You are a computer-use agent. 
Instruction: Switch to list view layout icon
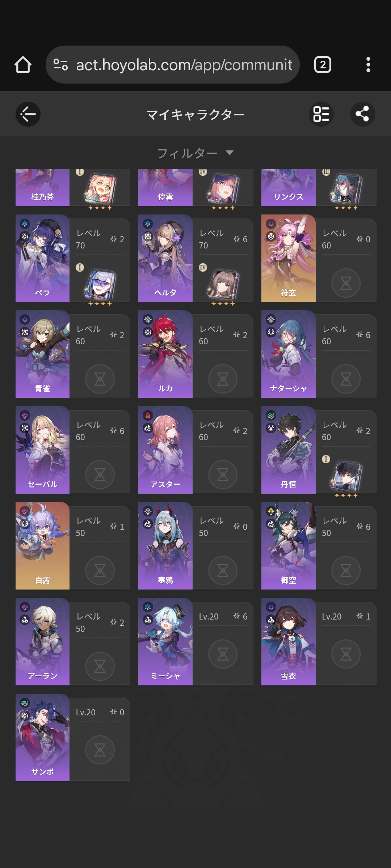(321, 114)
